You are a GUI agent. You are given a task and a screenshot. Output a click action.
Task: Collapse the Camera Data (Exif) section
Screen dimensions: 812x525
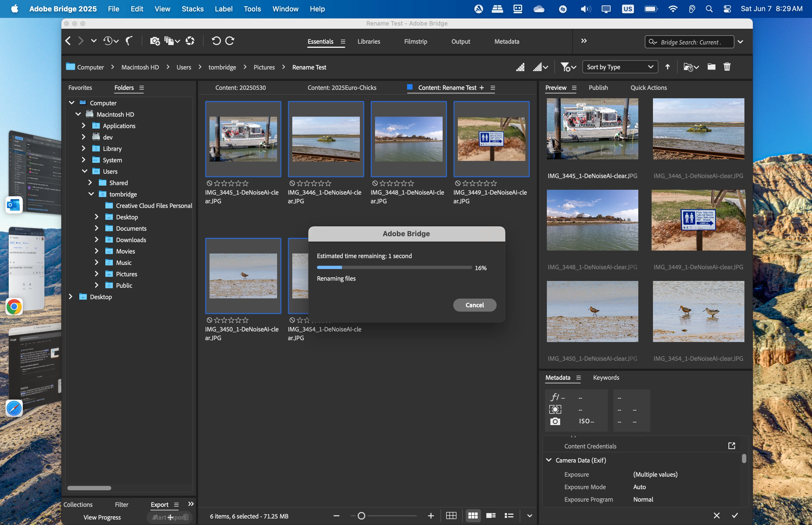point(548,460)
